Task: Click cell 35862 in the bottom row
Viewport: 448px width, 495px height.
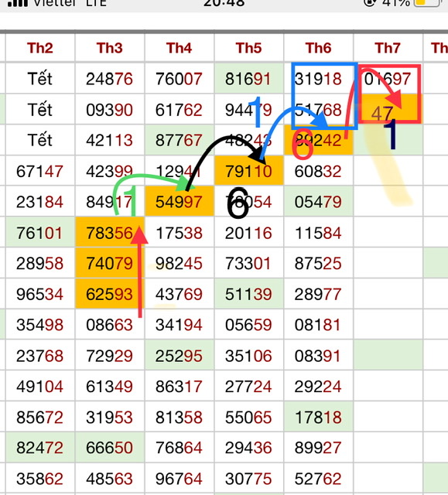Action: 40,478
